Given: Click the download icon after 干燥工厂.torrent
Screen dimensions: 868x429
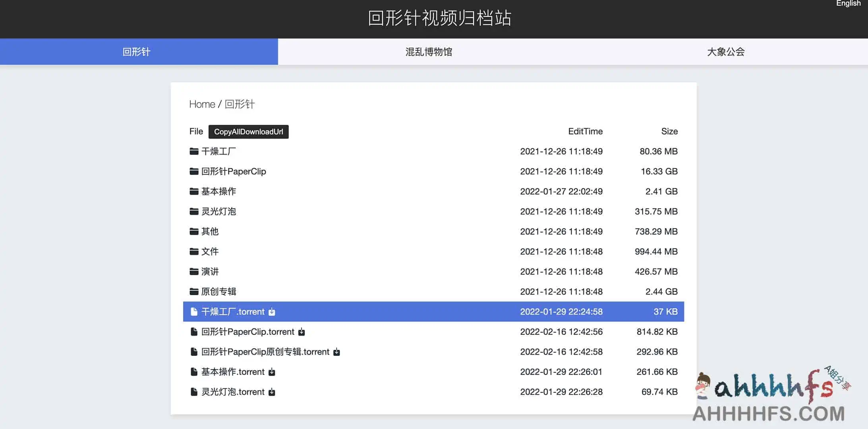Looking at the screenshot, I should (x=272, y=311).
